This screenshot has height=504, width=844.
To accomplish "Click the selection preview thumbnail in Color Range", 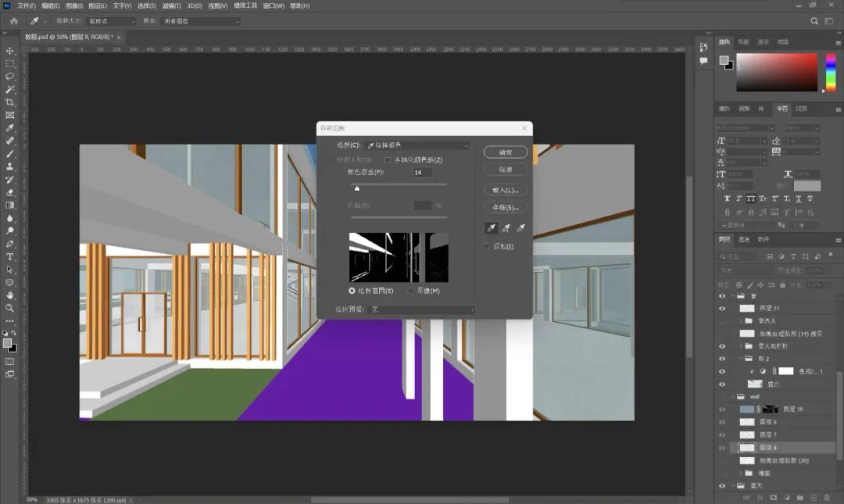I will point(399,257).
